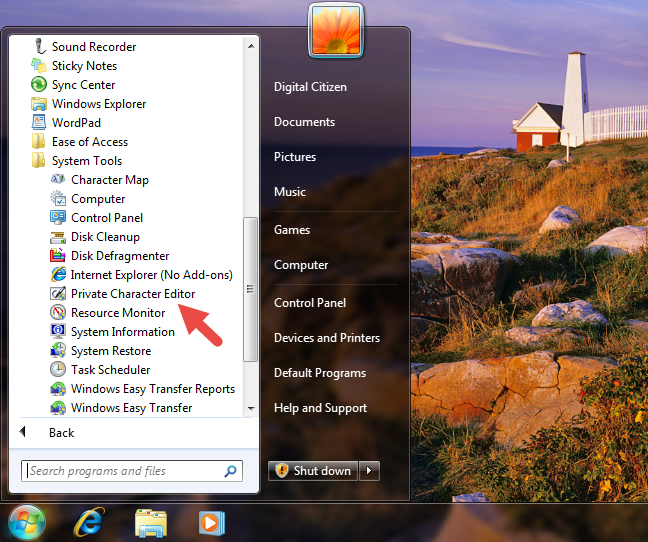Click the program list scroll-down arrow

tap(251, 409)
